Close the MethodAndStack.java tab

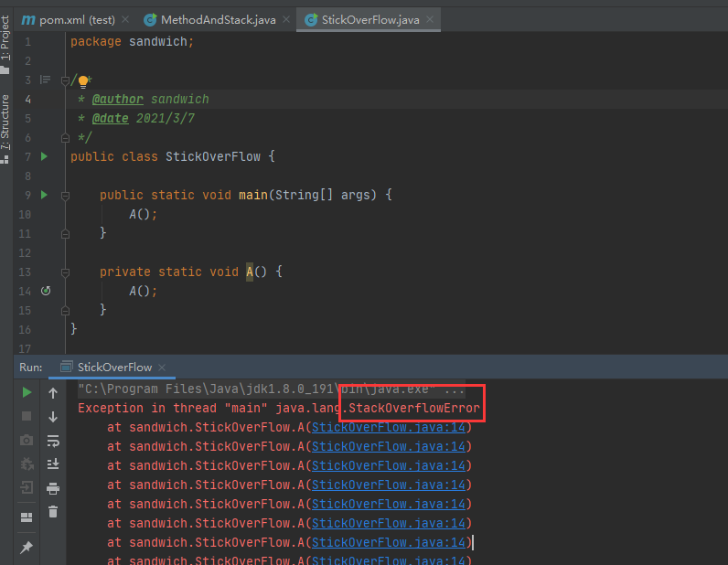tap(286, 19)
